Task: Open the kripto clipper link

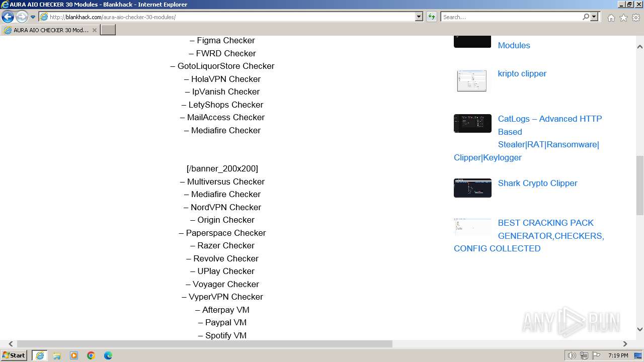Action: (x=522, y=73)
